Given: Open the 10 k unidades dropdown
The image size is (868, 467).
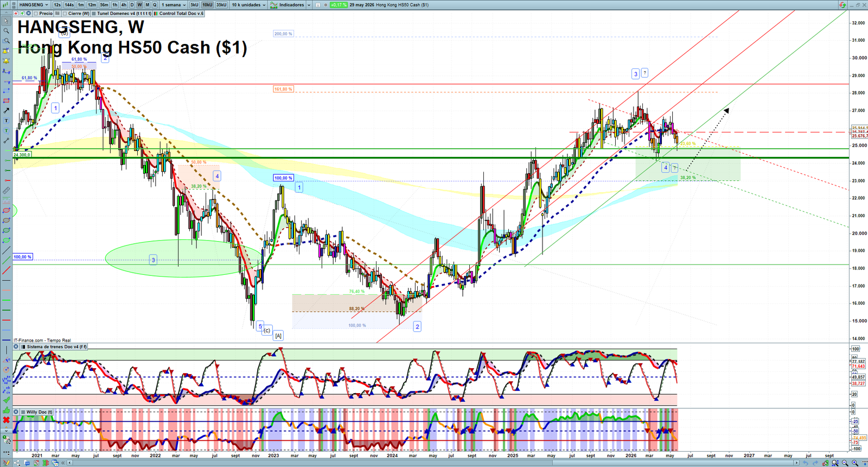Looking at the screenshot, I should click(249, 5).
